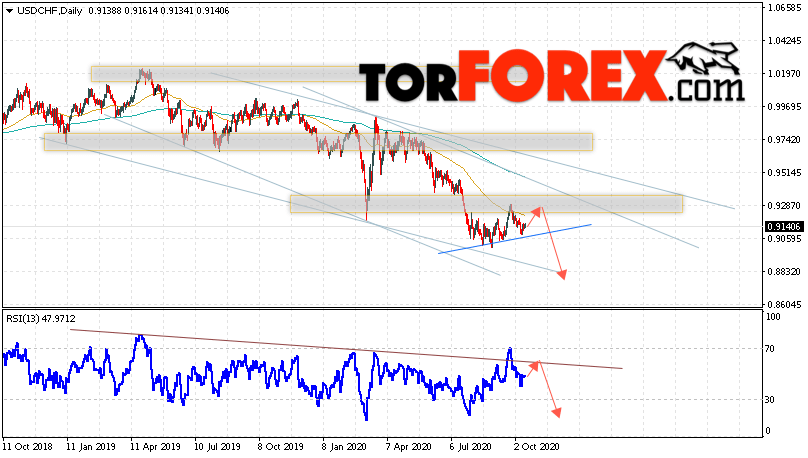Click price axis label 1.04245
The image size is (808, 458).
click(x=784, y=41)
